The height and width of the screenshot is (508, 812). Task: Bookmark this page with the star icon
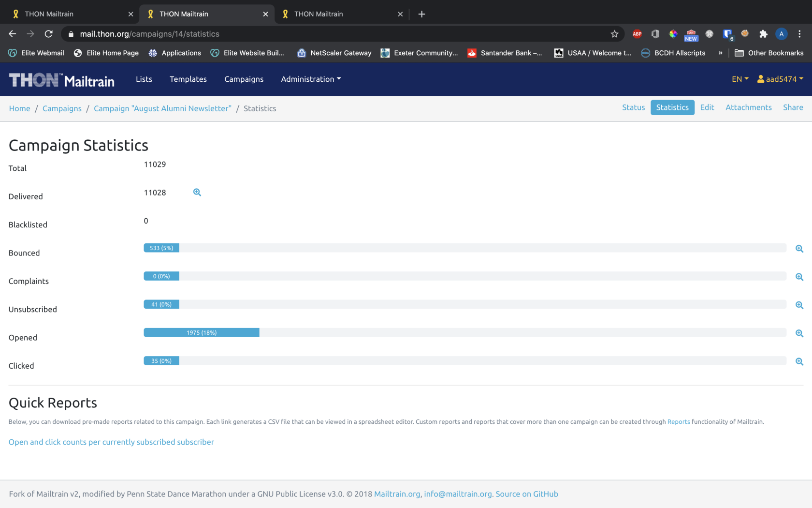[614, 34]
